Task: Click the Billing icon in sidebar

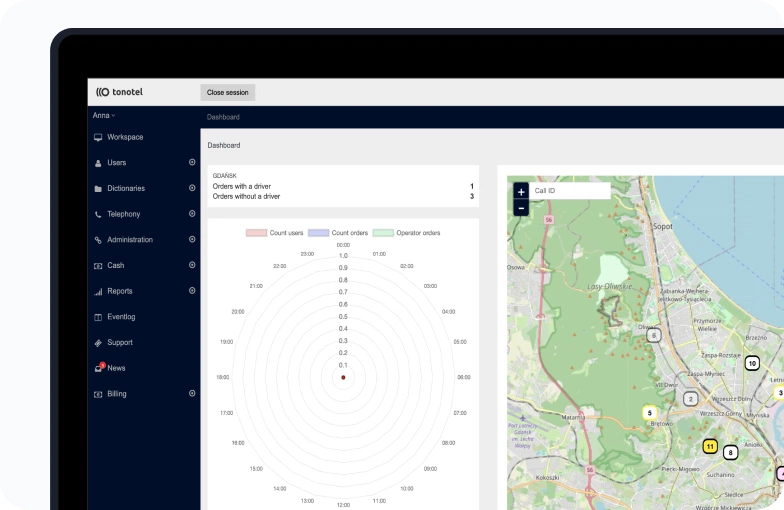Action: (98, 394)
